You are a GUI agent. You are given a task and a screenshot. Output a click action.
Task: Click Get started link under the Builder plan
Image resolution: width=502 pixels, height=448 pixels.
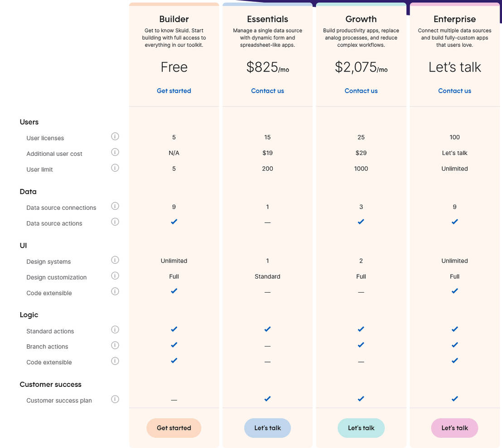click(x=174, y=91)
